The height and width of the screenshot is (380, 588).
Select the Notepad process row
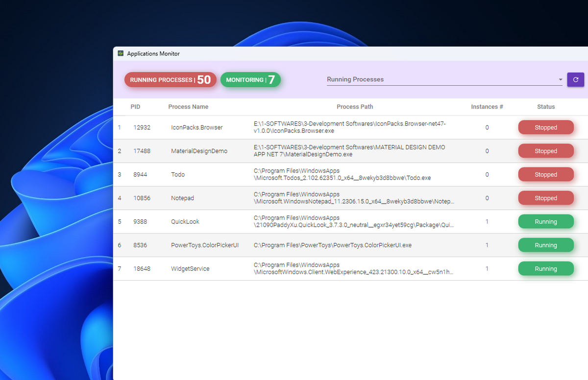point(182,198)
